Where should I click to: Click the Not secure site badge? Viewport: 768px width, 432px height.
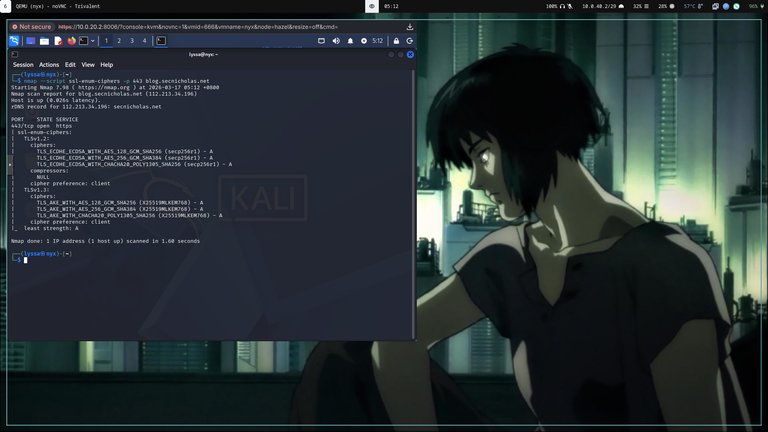tap(31, 27)
